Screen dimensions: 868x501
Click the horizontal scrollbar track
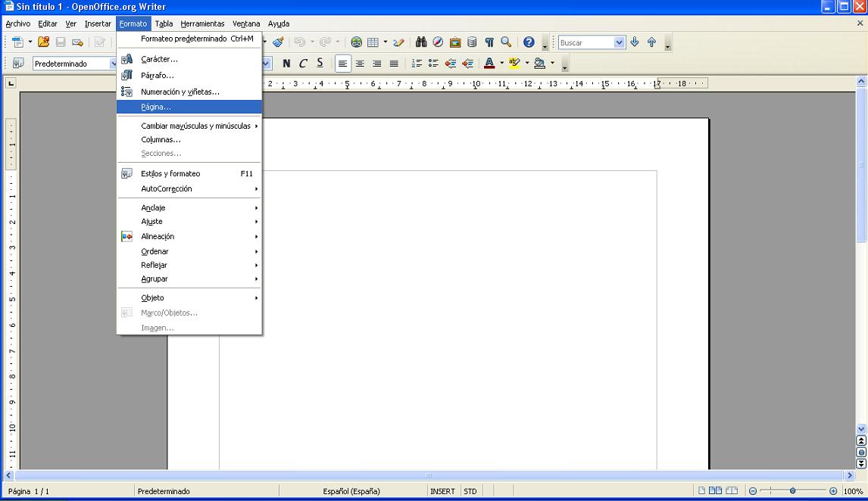pos(429,475)
